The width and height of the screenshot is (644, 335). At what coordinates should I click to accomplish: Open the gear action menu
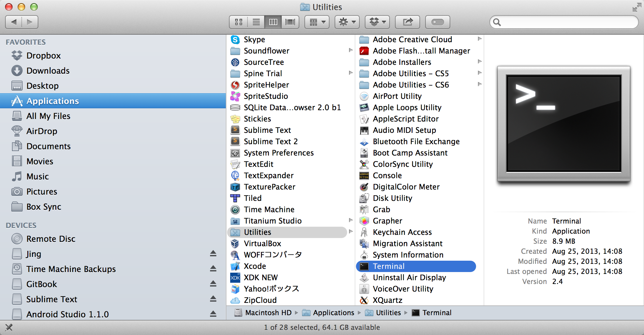pyautogui.click(x=347, y=22)
